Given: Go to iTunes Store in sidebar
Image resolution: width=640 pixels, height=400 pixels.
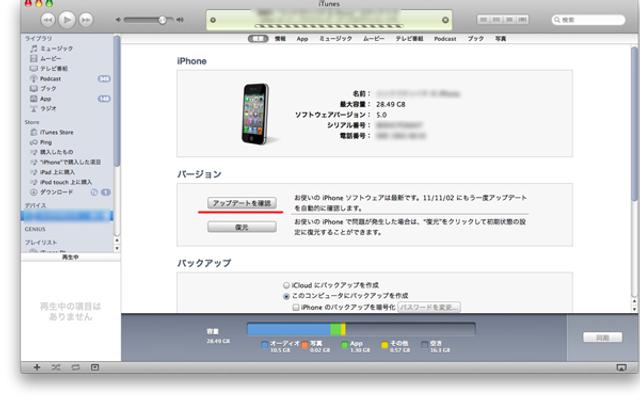Looking at the screenshot, I should tap(56, 132).
